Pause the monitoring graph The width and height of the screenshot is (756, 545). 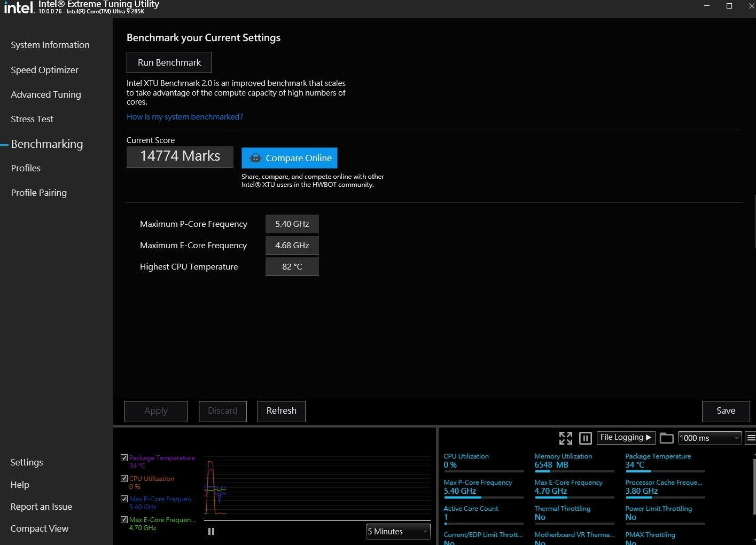click(x=211, y=531)
